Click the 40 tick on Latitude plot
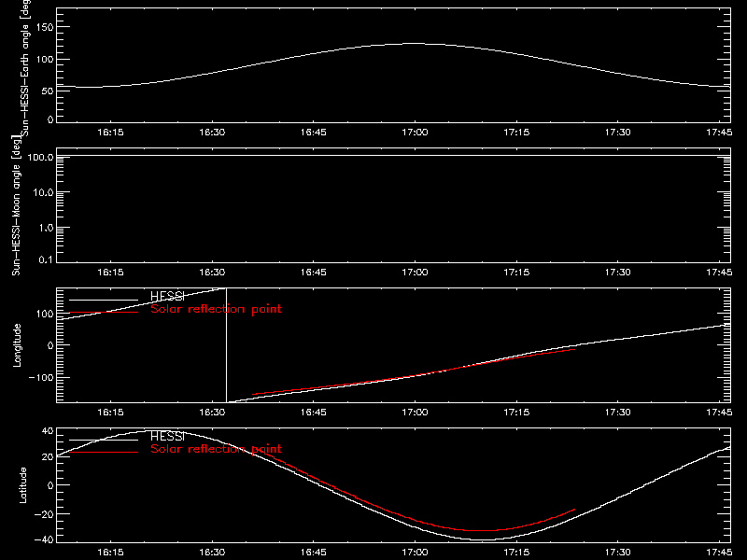The width and height of the screenshot is (747, 560). click(48, 431)
